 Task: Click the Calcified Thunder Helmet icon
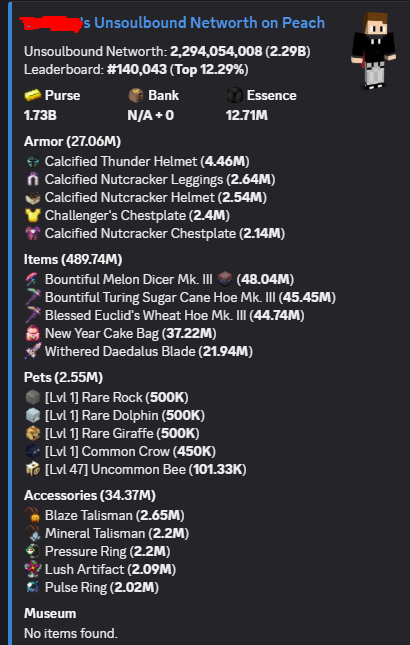pos(32,162)
